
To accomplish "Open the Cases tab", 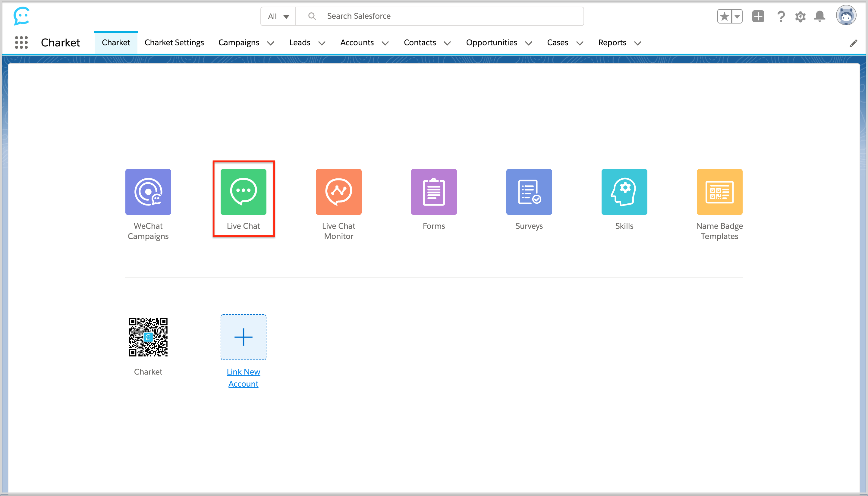I will 557,42.
